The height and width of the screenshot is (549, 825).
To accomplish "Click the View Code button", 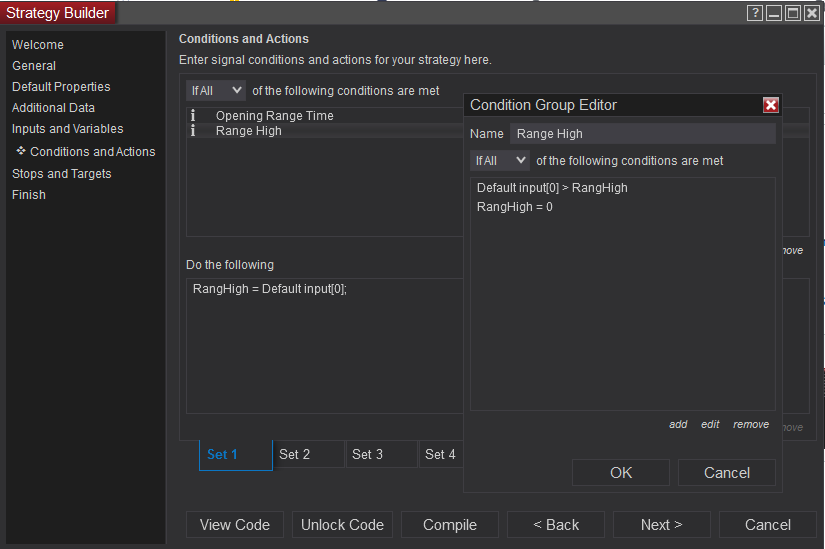I will click(235, 525).
